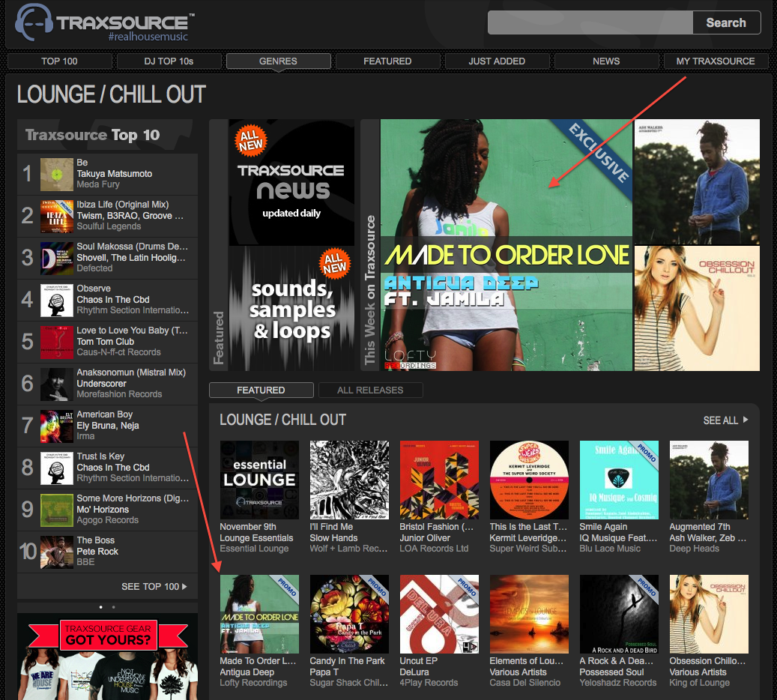
Task: Click the Search button
Action: click(x=726, y=22)
